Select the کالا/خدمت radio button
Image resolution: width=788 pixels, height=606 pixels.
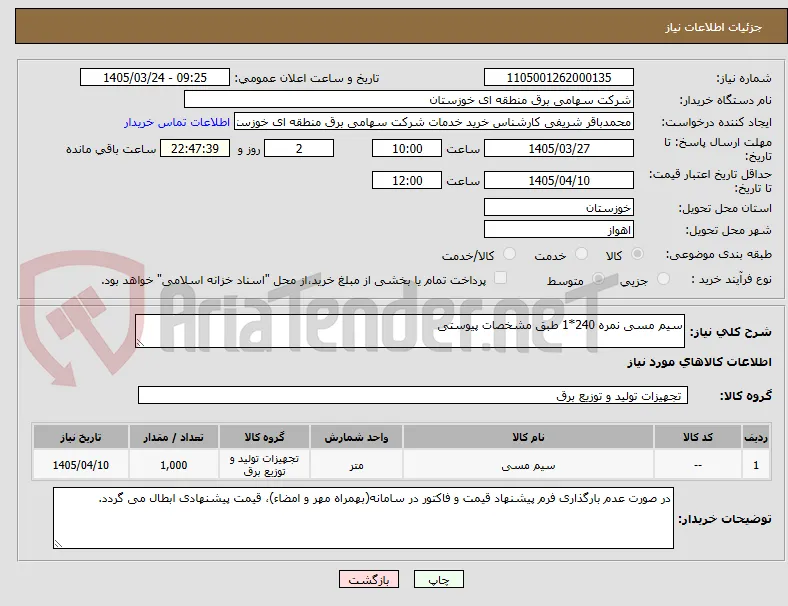509,254
